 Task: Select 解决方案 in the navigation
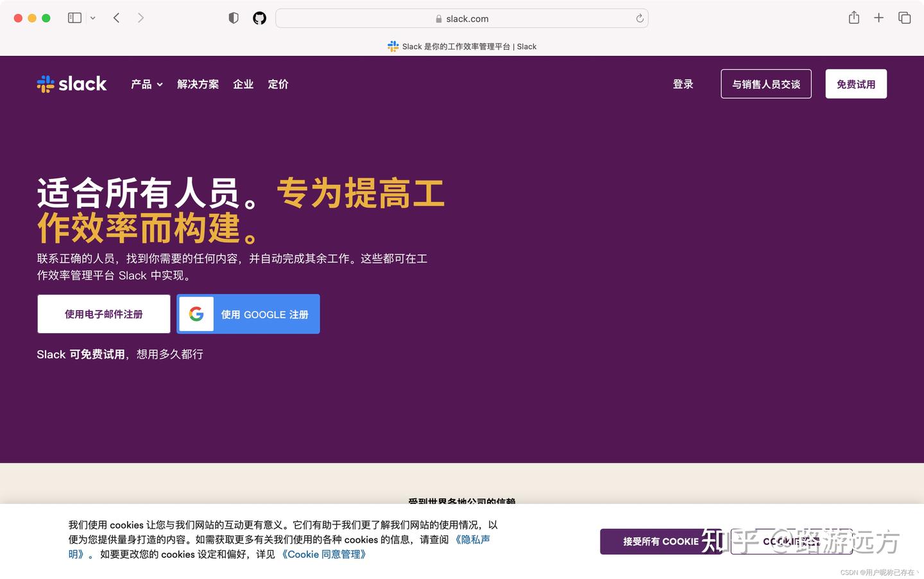click(x=198, y=84)
